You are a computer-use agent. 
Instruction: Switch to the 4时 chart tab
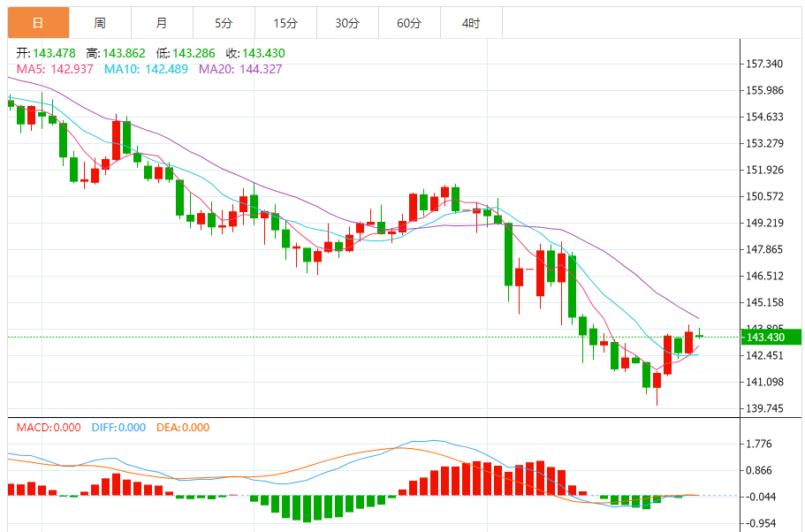tap(470, 23)
